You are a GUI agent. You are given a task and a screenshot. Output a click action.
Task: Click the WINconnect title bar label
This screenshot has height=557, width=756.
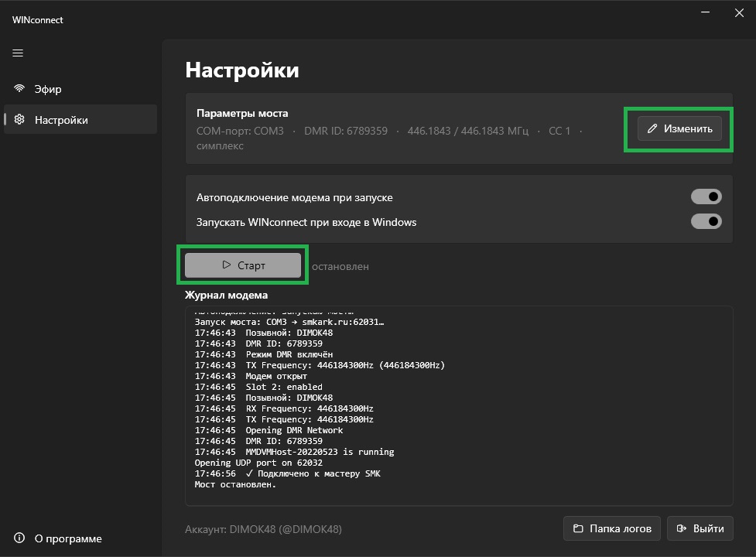click(x=38, y=20)
